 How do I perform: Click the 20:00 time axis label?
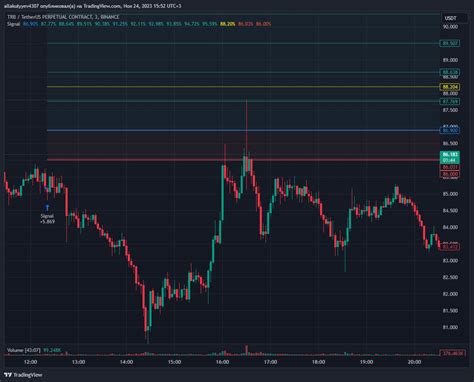(x=414, y=362)
